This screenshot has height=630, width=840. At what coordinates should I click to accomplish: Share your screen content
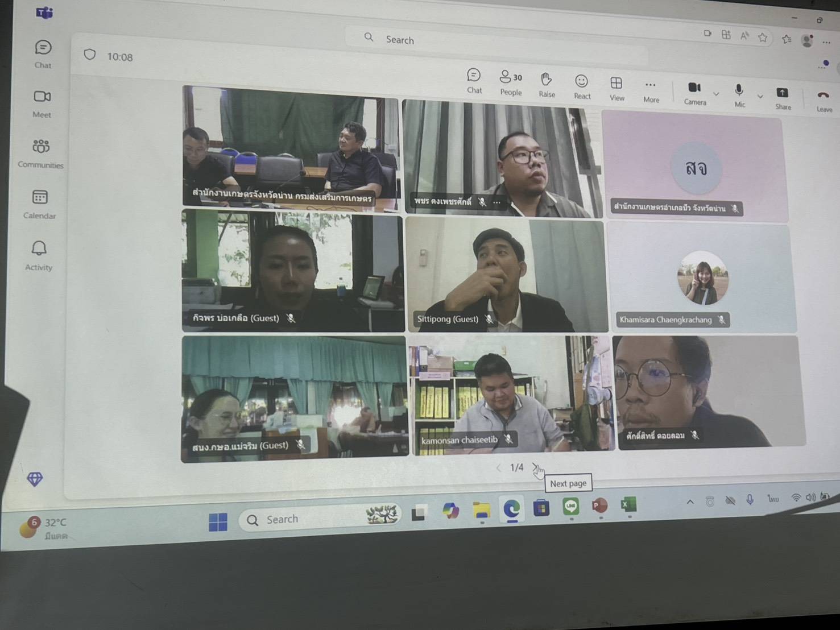coord(783,97)
